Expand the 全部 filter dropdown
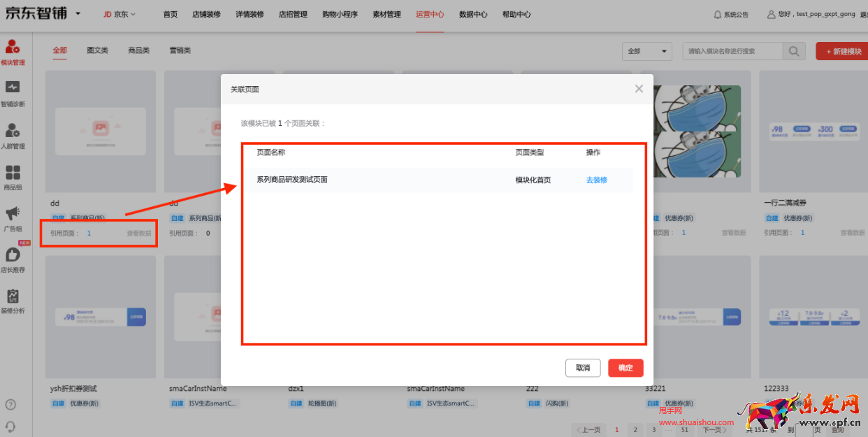Viewport: 868px width, 437px height. [646, 51]
